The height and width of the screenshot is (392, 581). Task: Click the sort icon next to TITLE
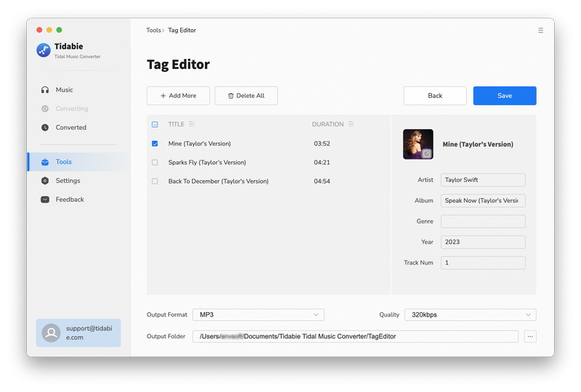coord(191,123)
